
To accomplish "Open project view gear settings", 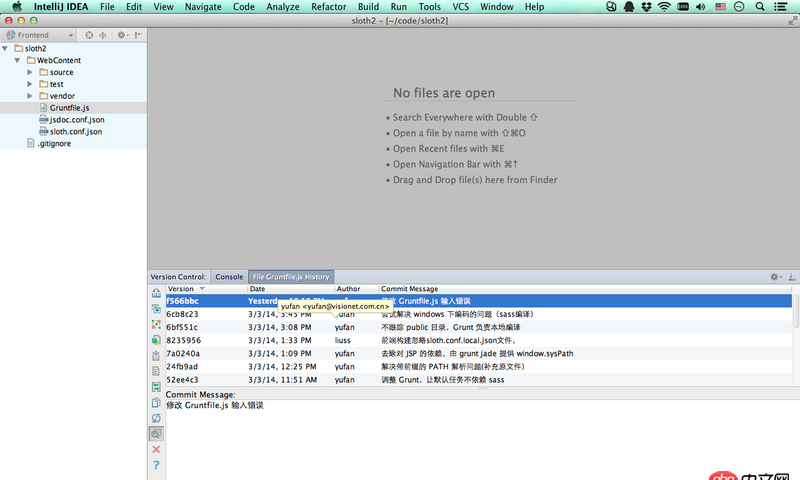I will click(x=122, y=35).
